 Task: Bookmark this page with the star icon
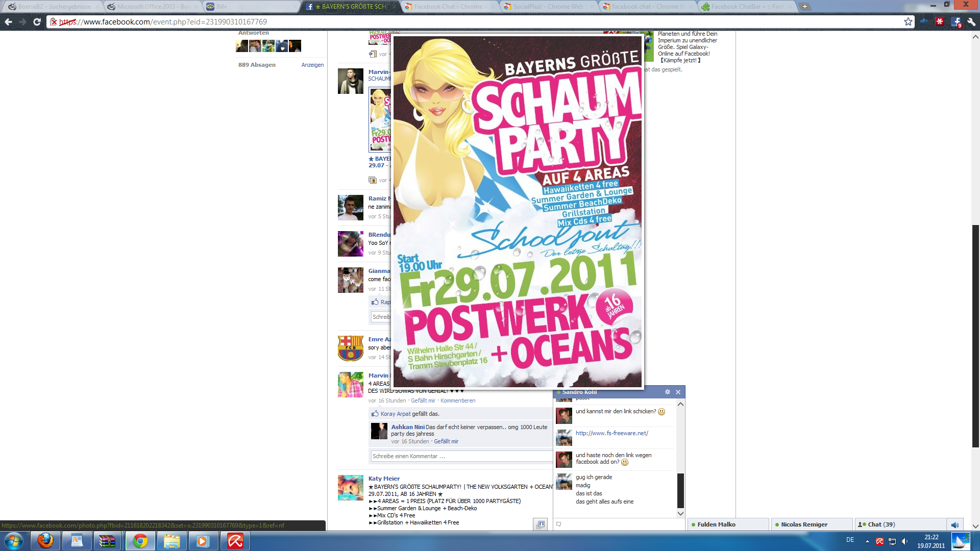(908, 22)
